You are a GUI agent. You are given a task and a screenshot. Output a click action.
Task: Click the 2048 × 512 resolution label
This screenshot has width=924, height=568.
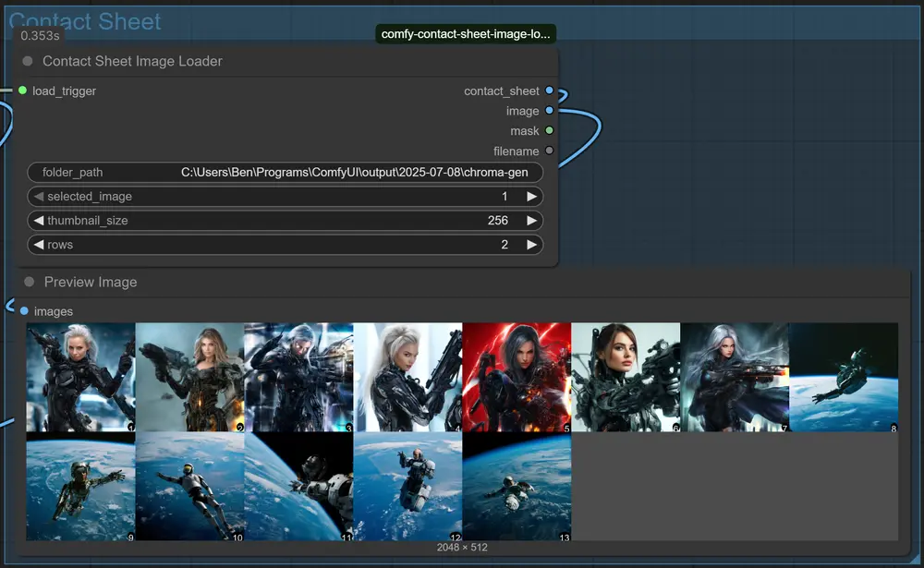coord(462,547)
